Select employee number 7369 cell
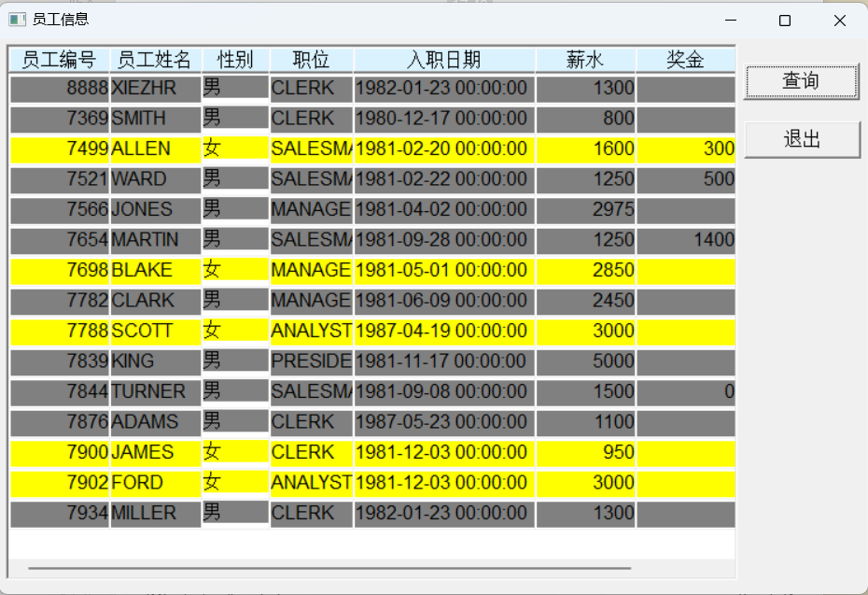The image size is (868, 595). 60,120
